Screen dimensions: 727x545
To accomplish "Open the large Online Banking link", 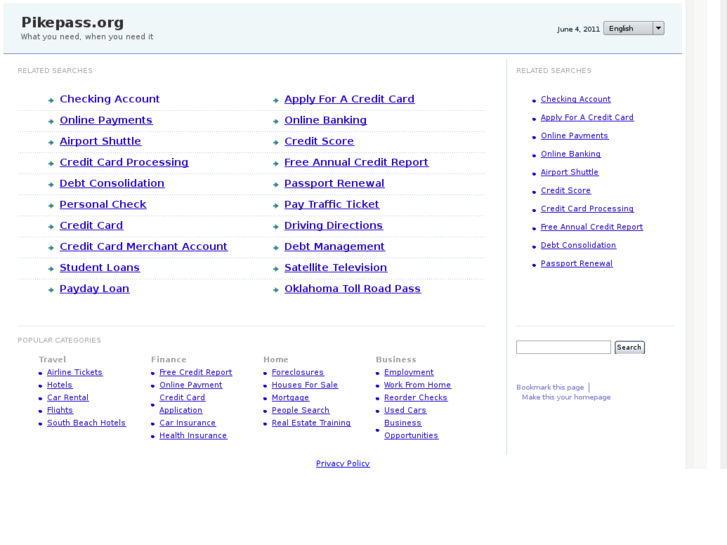I will pyautogui.click(x=325, y=120).
